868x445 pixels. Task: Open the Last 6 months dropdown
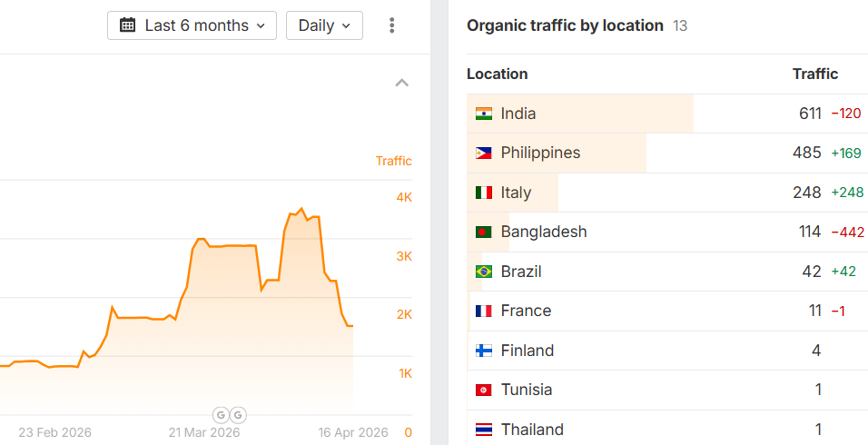pyautogui.click(x=192, y=25)
